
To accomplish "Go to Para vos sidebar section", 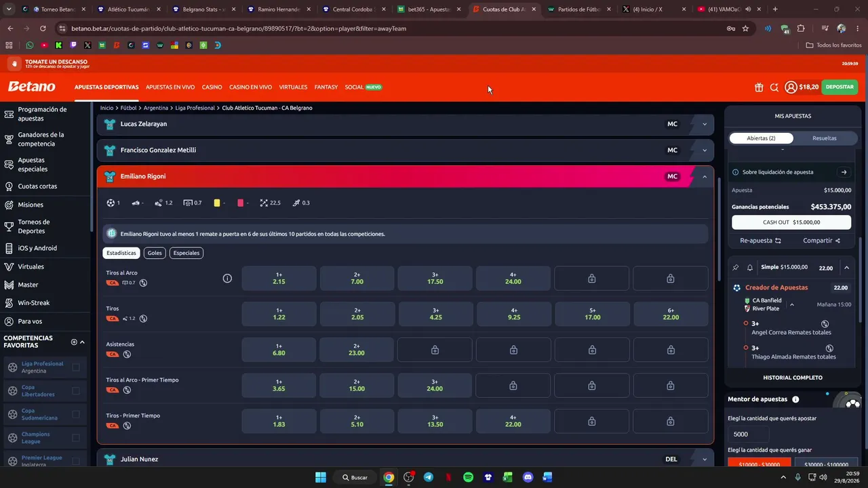I will tap(30, 321).
